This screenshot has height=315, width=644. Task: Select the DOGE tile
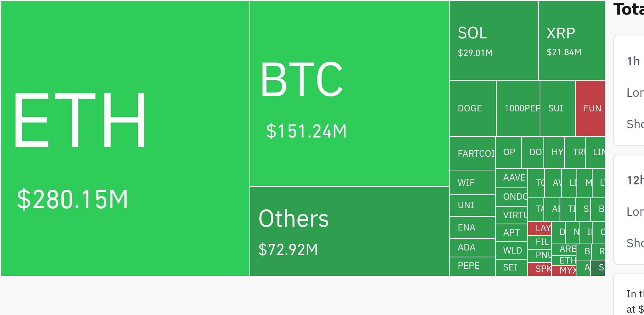(x=473, y=108)
